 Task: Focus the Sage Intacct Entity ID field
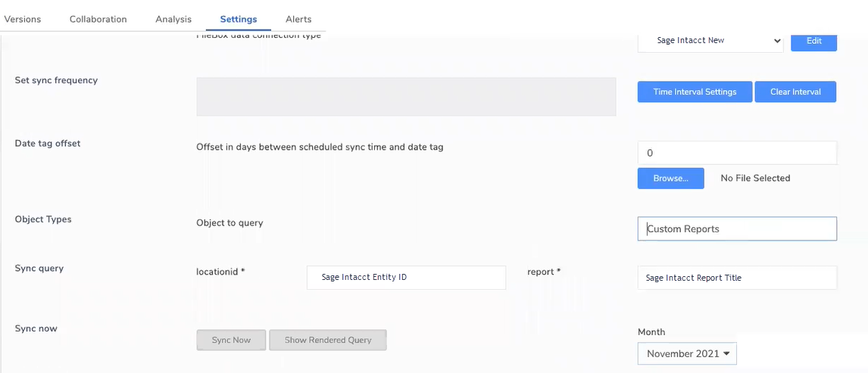pyautogui.click(x=406, y=278)
